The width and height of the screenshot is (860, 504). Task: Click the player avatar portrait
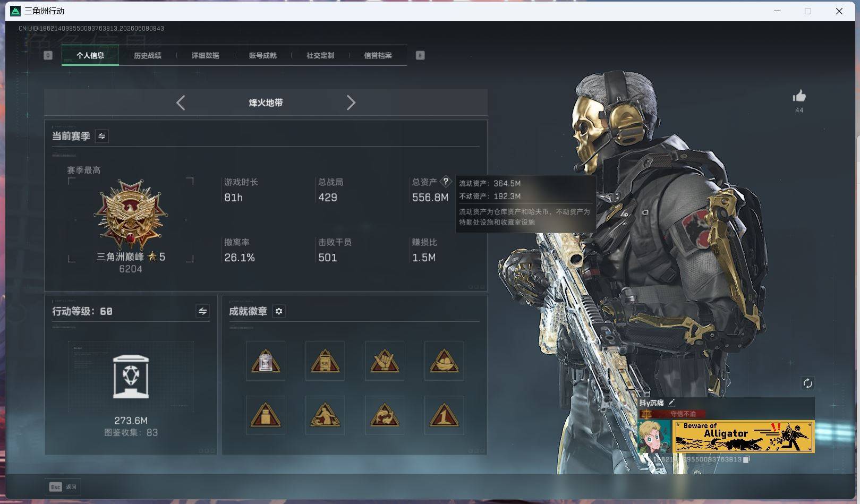[x=654, y=437]
